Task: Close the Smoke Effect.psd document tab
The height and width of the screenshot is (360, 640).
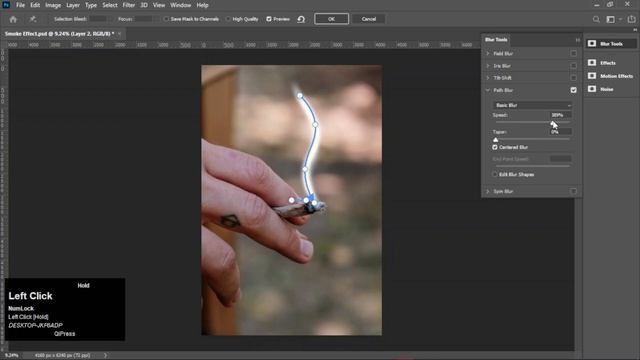Action: point(119,34)
